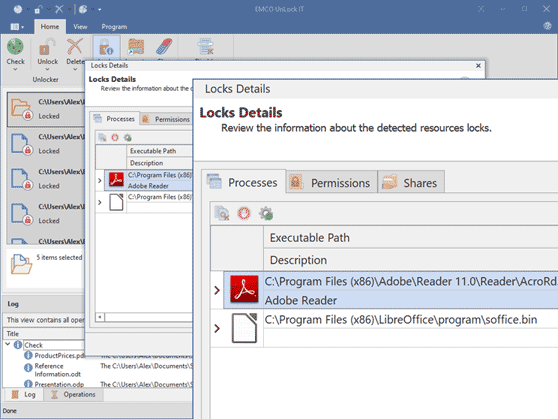
Task: Open the dropdown arrow under the ribbon Check button
Action: (15, 69)
